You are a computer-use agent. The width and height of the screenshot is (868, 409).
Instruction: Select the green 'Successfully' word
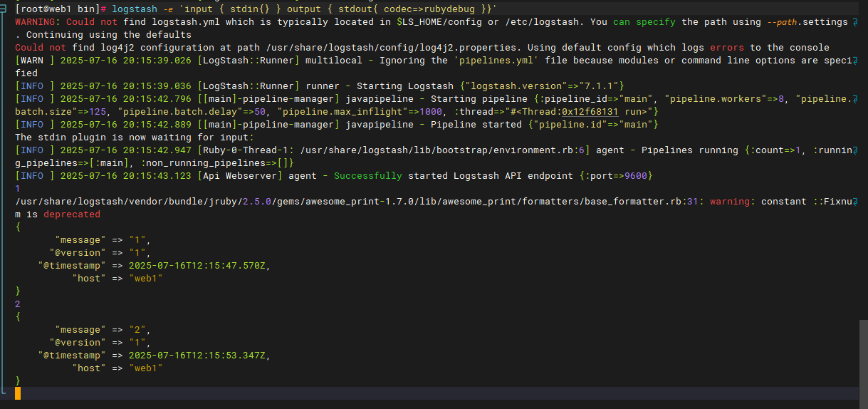(x=368, y=175)
